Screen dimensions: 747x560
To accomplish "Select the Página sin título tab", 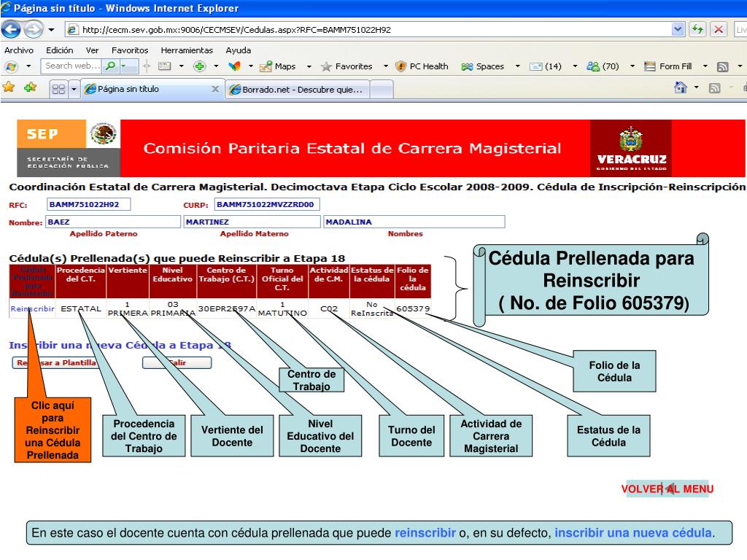I will point(147,89).
